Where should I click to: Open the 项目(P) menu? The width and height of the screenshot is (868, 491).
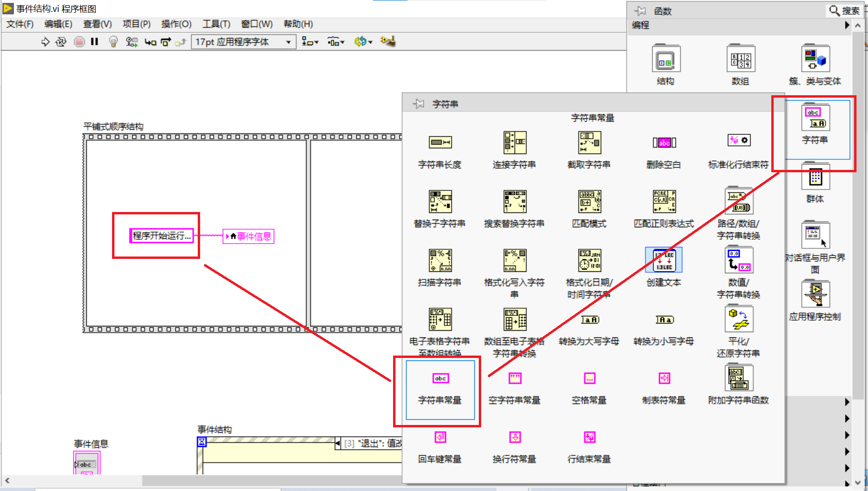coord(136,24)
